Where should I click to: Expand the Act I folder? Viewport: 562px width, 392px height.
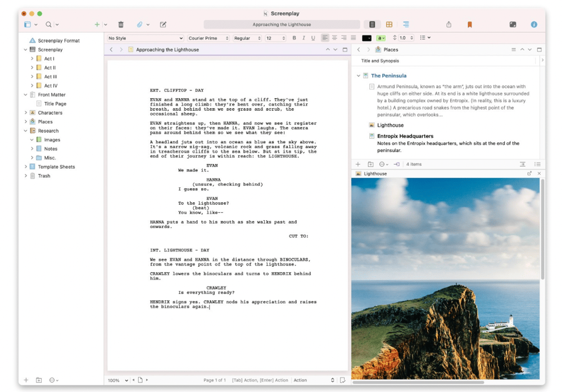31,58
